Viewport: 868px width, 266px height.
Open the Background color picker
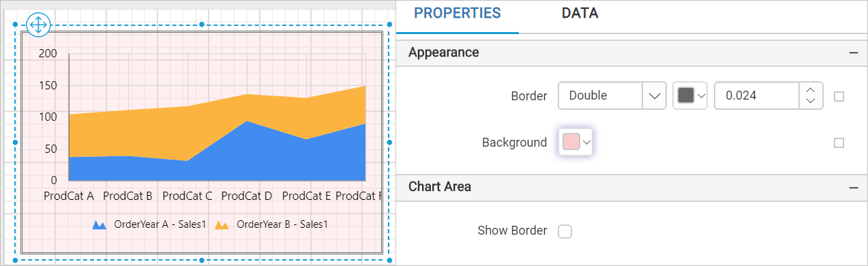pos(575,142)
